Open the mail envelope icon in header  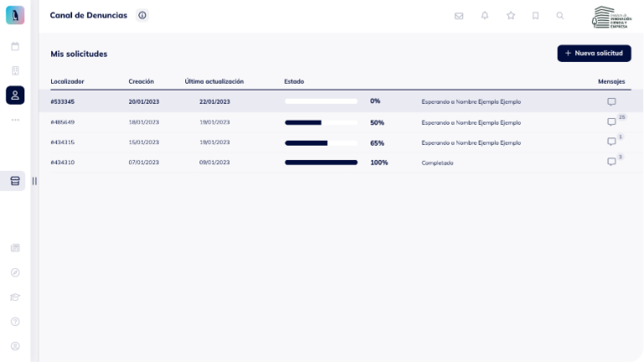coord(459,16)
